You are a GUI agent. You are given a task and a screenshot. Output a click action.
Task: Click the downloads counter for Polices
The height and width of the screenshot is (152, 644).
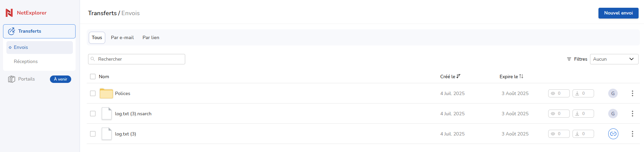[x=583, y=93]
